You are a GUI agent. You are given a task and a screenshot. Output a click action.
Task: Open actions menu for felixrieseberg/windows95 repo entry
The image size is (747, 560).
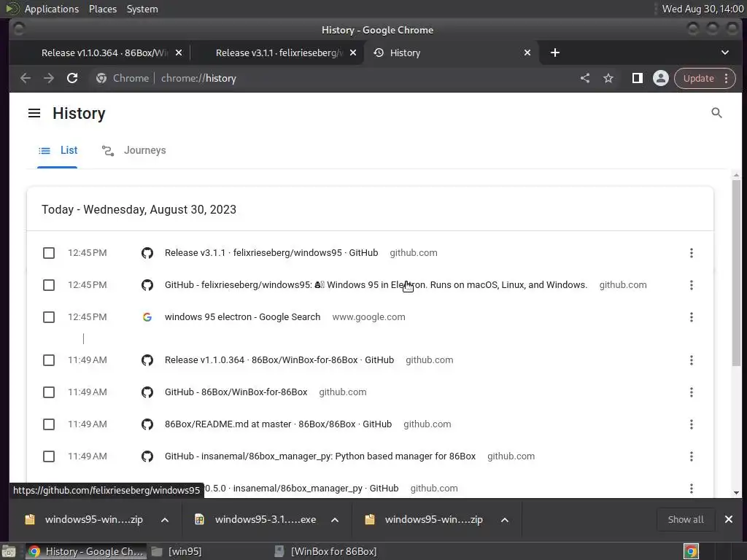click(692, 285)
